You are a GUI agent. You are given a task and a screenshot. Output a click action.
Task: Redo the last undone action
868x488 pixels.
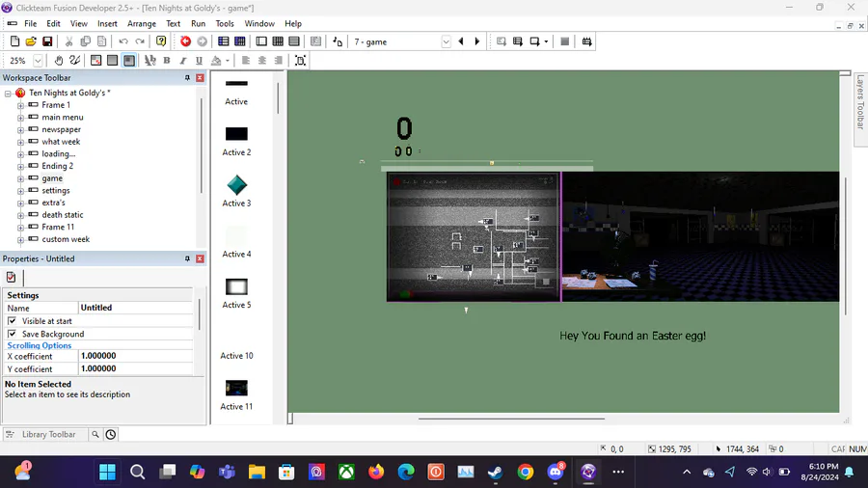pos(140,41)
